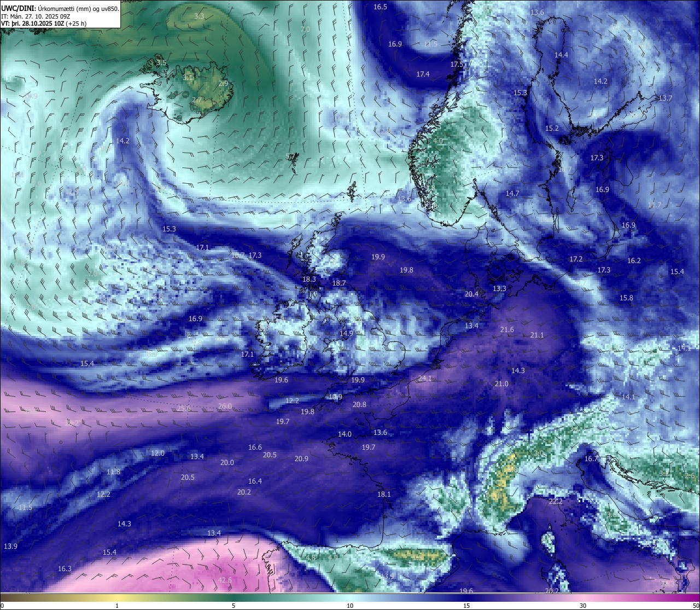Click the 14.9 value over England

point(346,333)
